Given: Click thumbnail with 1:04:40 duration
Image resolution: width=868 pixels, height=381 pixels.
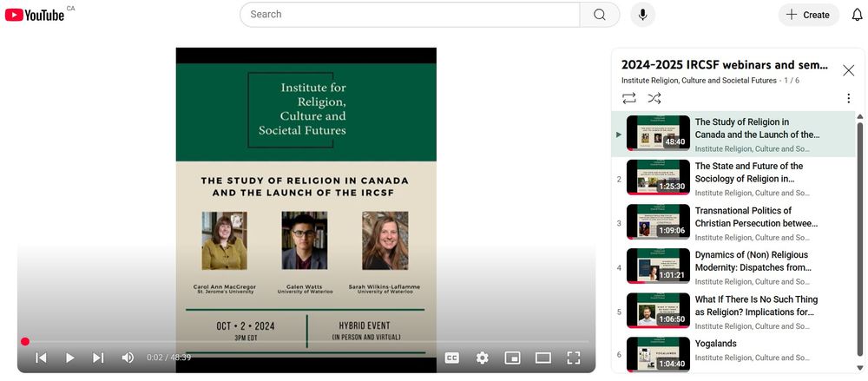Looking at the screenshot, I should pyautogui.click(x=658, y=354).
